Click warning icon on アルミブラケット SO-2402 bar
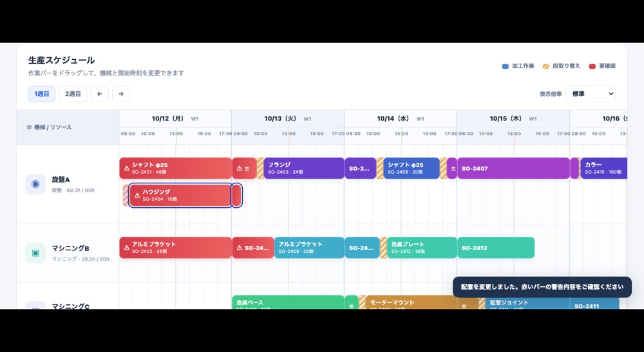 pyautogui.click(x=126, y=248)
